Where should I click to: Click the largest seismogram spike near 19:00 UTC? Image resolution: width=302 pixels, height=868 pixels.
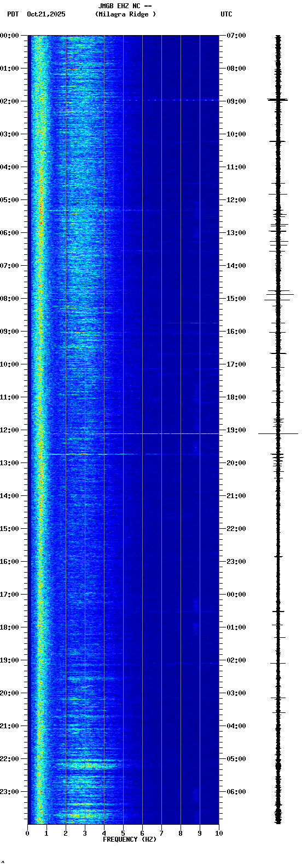tap(278, 434)
